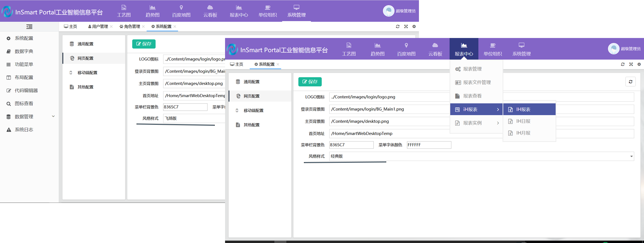Open 系统配置 in the back window's left sidebar
Viewport: 644px width, 243px height.
click(29, 38)
